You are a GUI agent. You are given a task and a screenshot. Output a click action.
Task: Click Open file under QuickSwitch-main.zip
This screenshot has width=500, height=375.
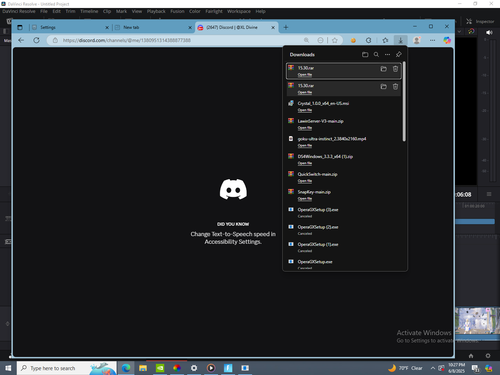pos(305,181)
